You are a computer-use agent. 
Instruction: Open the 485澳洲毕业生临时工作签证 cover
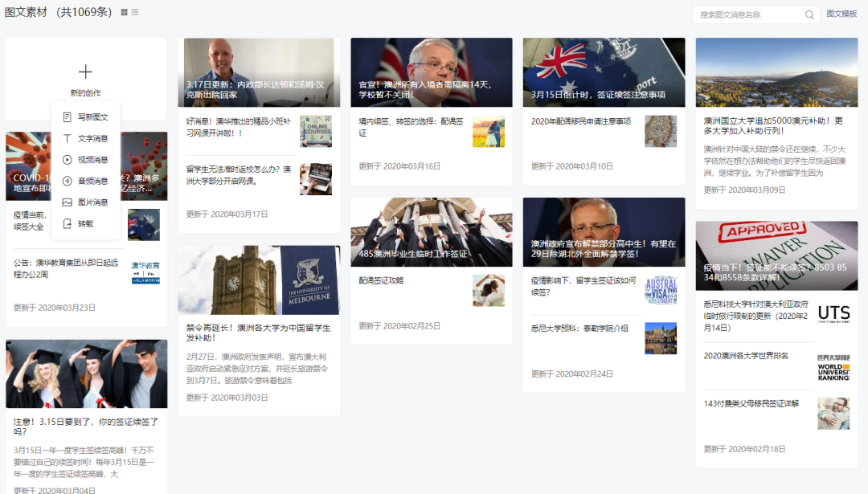[432, 232]
